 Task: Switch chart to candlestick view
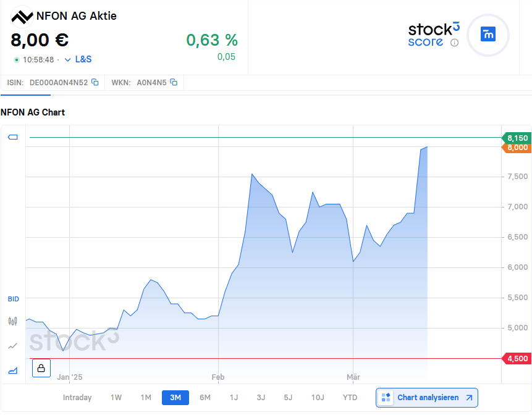(x=13, y=321)
